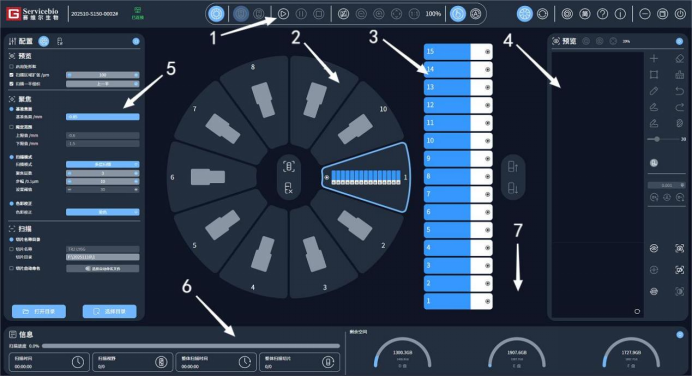This screenshot has height=377, width=693.
Task: Click the 100 value stepper field
Action: (103, 75)
